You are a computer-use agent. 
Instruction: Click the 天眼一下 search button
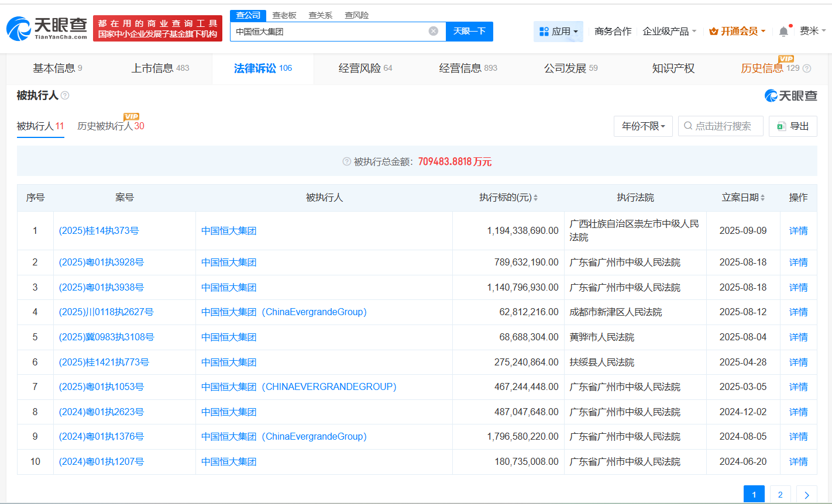pyautogui.click(x=469, y=31)
